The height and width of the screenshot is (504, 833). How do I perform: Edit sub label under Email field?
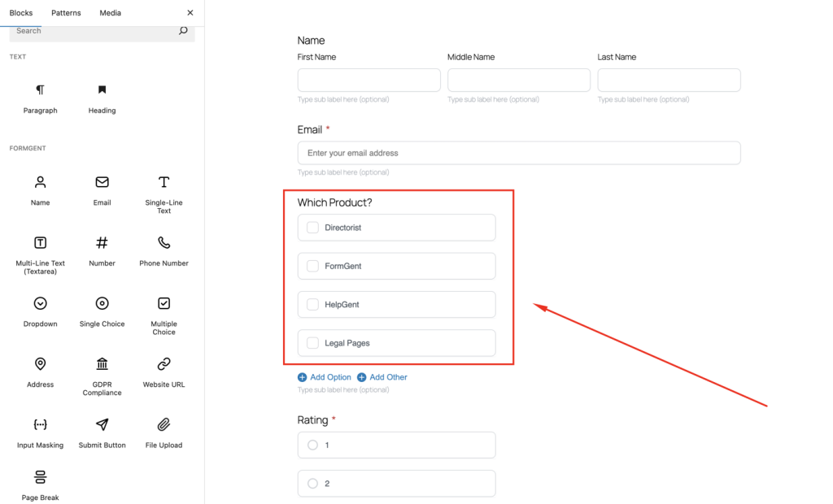point(343,172)
